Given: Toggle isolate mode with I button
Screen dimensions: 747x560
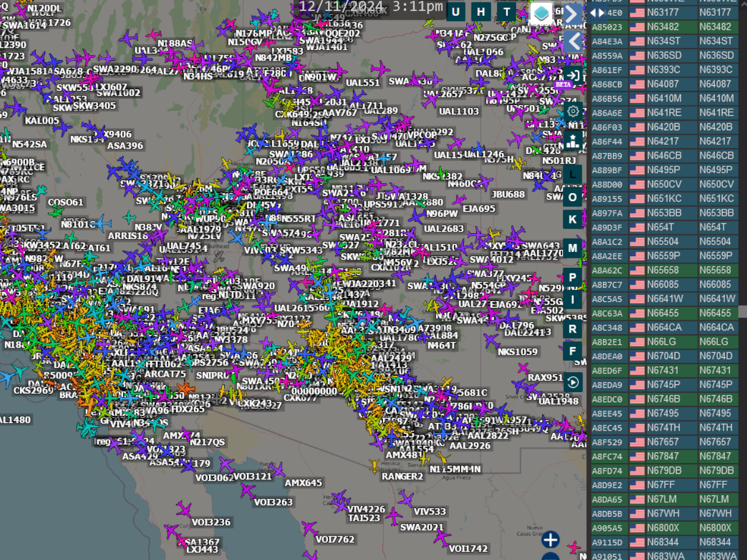Looking at the screenshot, I should (x=573, y=300).
